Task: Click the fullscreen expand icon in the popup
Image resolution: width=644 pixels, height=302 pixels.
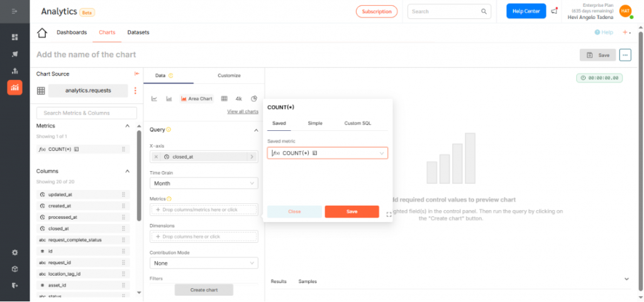Action: tap(389, 215)
